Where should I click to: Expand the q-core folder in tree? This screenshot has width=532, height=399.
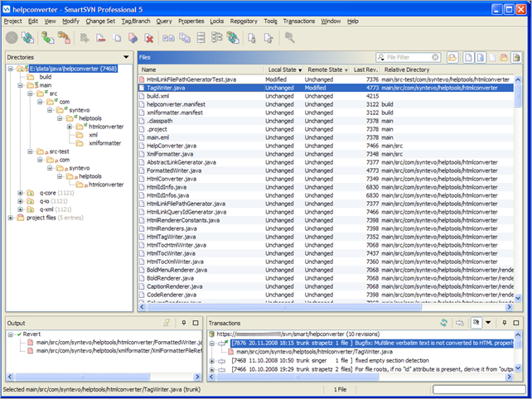(x=21, y=192)
